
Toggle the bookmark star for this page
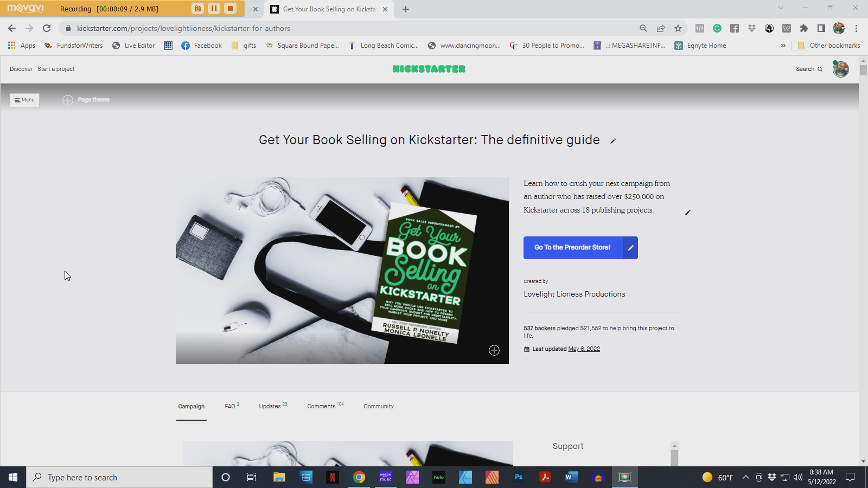[679, 28]
